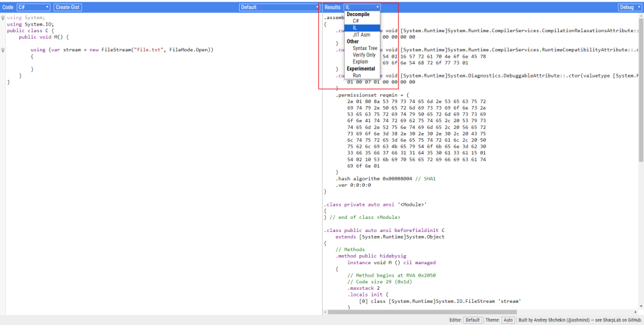Click the Create Gist button

point(68,7)
